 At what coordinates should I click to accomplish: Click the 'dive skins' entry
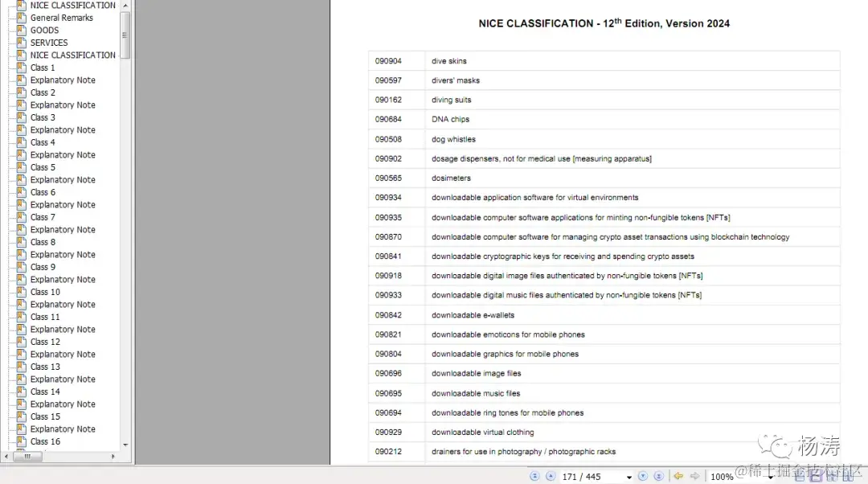pos(449,61)
